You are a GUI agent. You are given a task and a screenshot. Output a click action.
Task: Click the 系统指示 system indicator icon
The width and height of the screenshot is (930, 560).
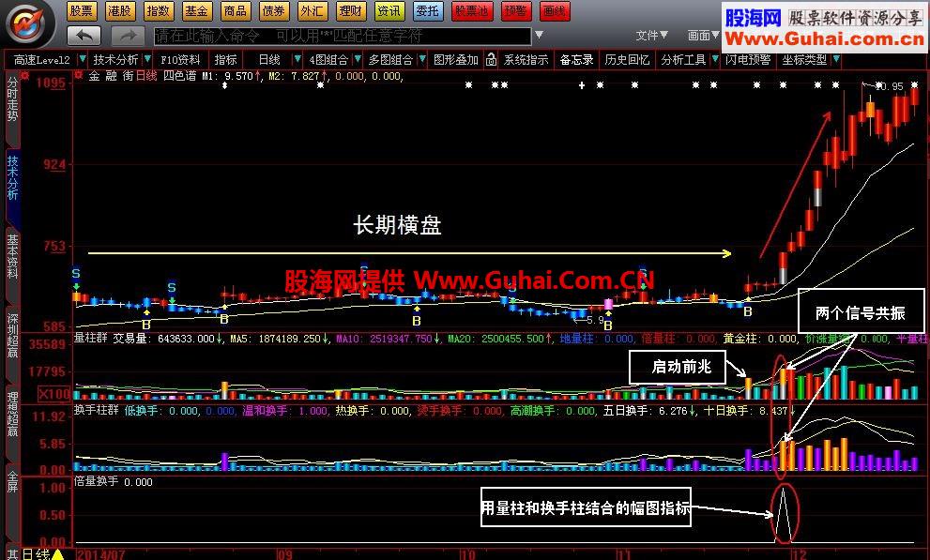[526, 58]
